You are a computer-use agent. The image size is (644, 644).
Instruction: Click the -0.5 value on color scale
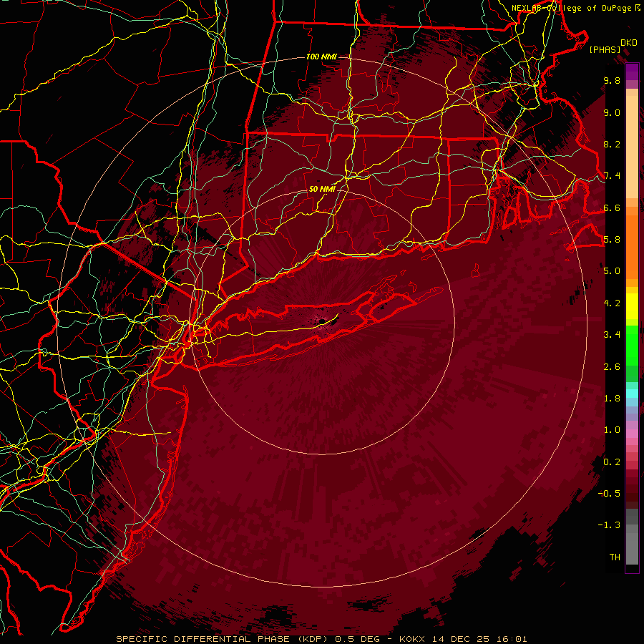pos(609,494)
